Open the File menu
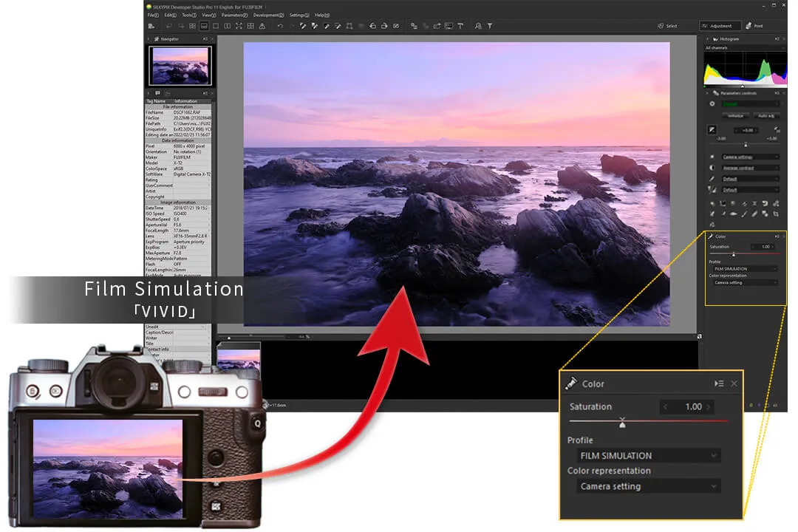This screenshot has width=798, height=532. (153, 16)
